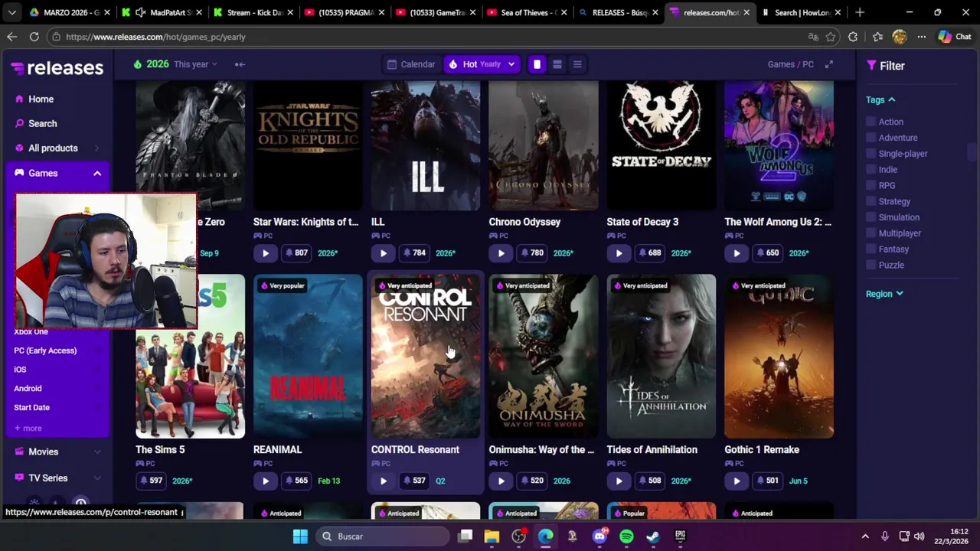Check the Indie tag filter

click(x=871, y=170)
